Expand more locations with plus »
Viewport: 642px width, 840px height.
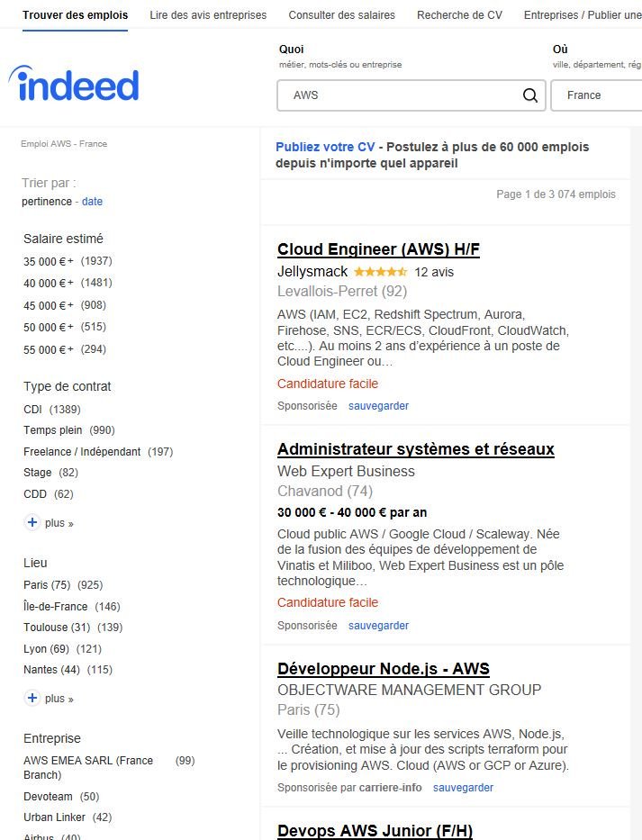59,699
